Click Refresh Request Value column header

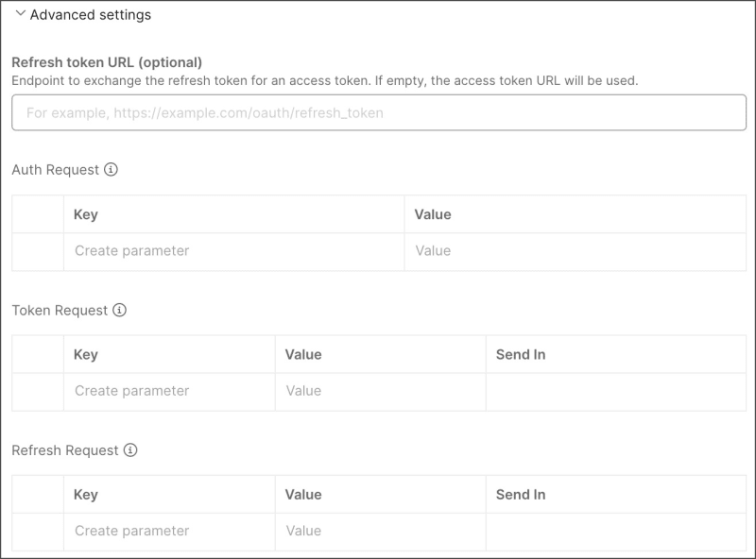click(303, 494)
